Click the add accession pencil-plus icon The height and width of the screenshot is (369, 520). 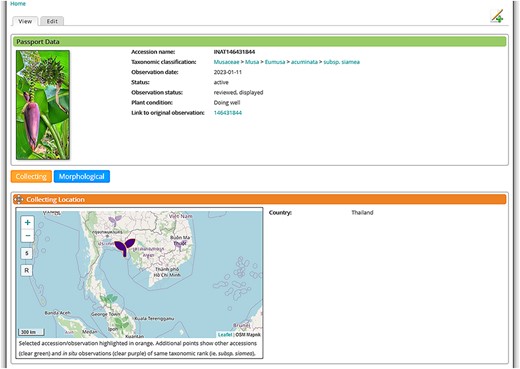coord(497,16)
